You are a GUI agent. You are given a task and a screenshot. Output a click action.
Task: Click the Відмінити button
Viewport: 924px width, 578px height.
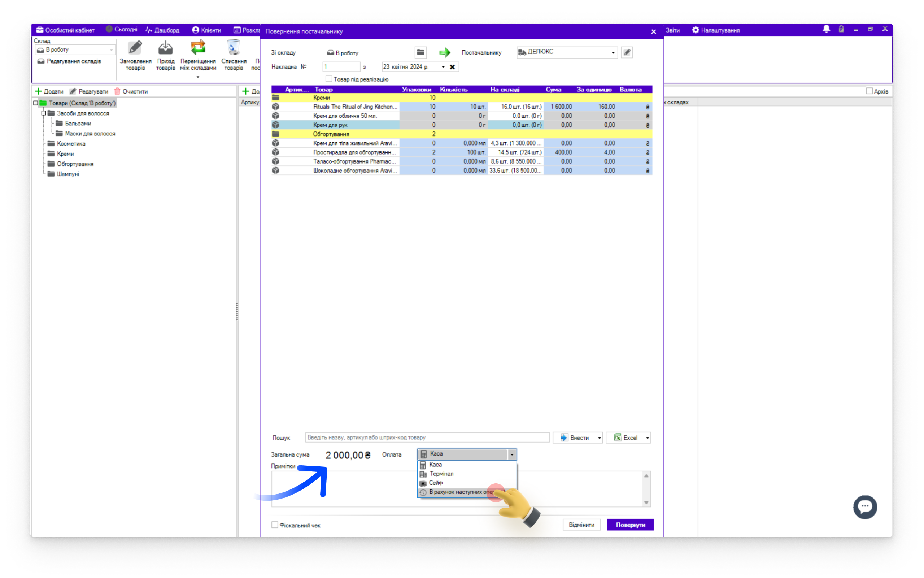pos(581,525)
